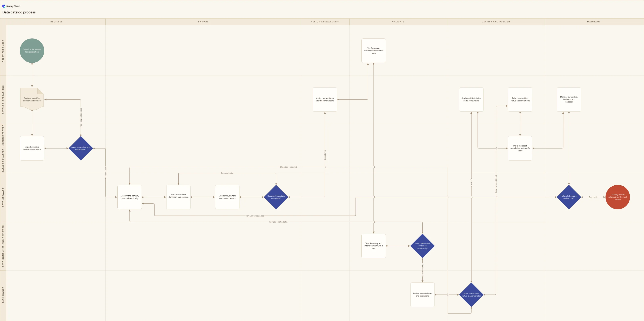
Task: Click 'Make the asset searchable and notify users' box
Action: [x=520, y=148]
